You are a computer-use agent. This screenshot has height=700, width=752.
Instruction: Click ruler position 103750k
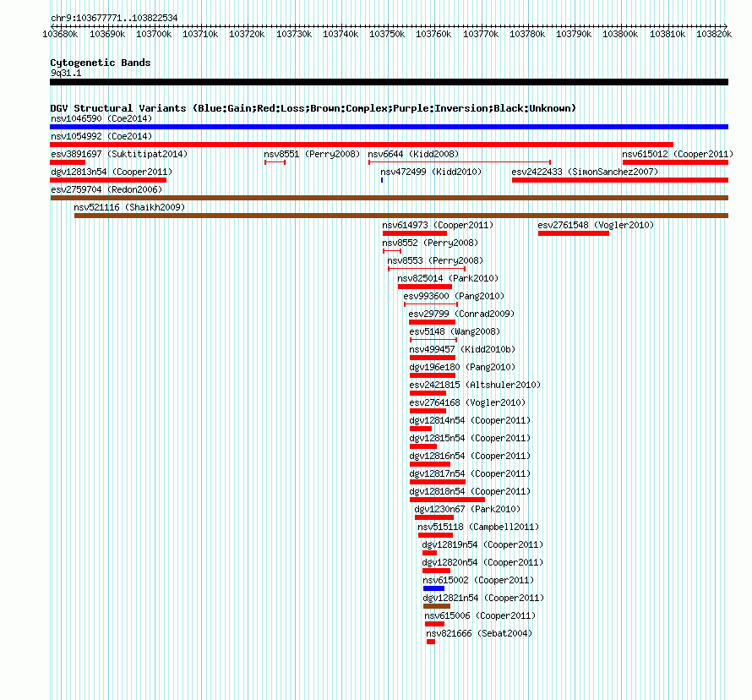tap(387, 34)
